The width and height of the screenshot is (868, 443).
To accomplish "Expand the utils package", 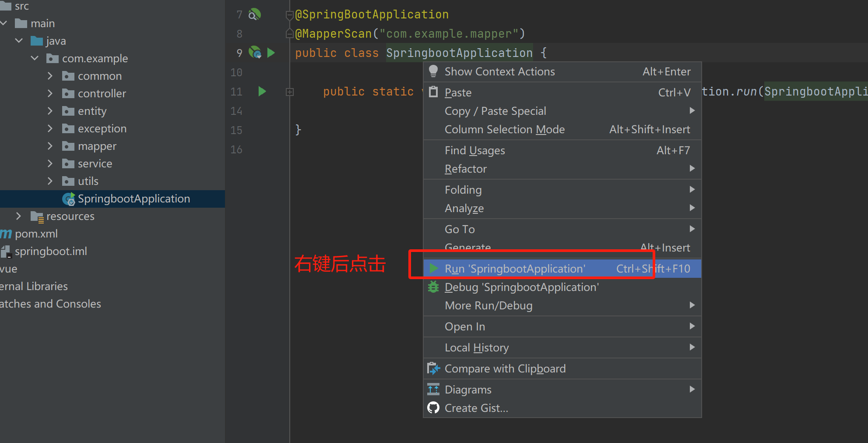I will (50, 181).
